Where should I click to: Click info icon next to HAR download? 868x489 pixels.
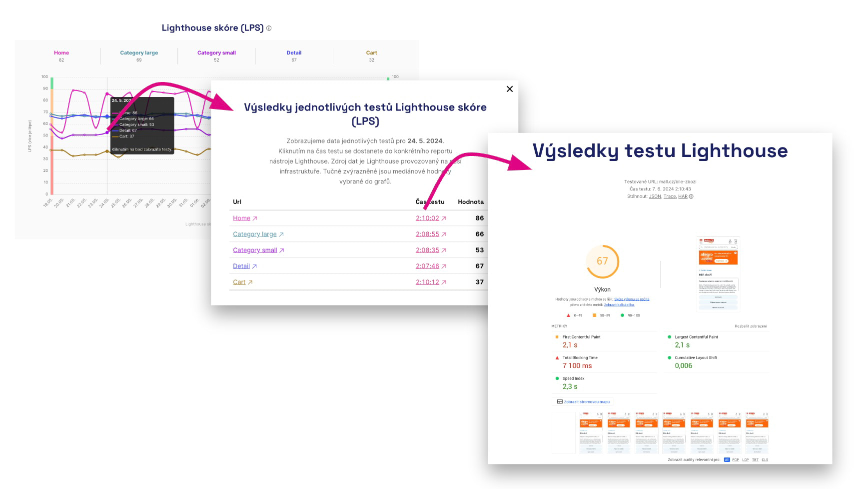691,196
